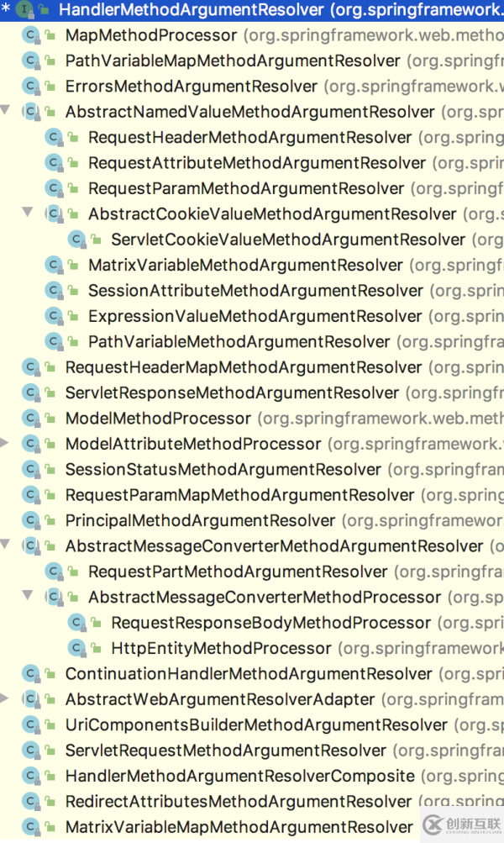Screen dimensions: 504x843
Task: Click the class icon of ModelAttributeMethodProcessor
Action: (31, 444)
